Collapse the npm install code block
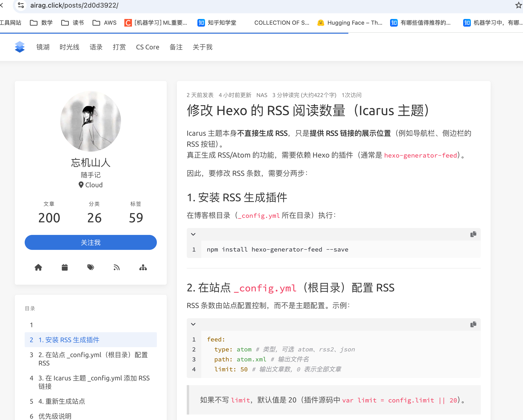Screen dimensions: 523x420 pos(193,234)
